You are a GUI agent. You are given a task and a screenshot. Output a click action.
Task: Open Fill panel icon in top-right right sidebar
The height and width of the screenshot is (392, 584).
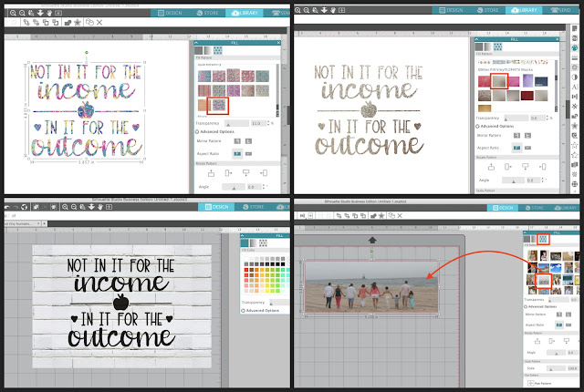[575, 48]
